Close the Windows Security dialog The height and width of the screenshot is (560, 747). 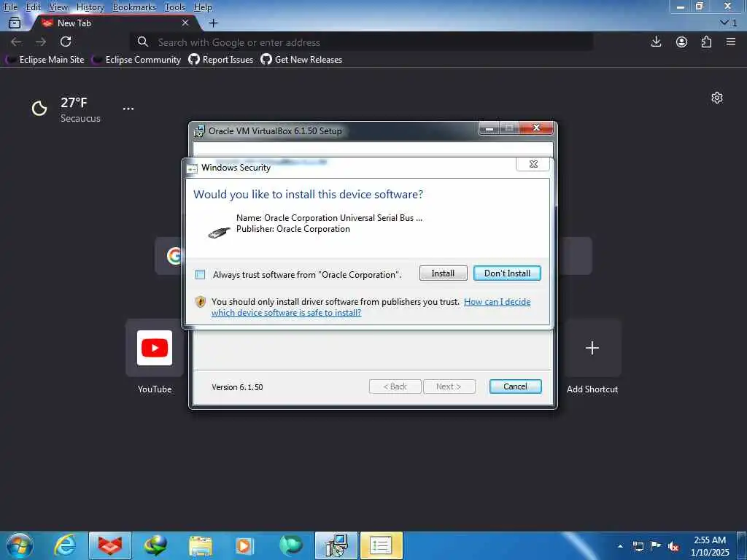tap(533, 164)
